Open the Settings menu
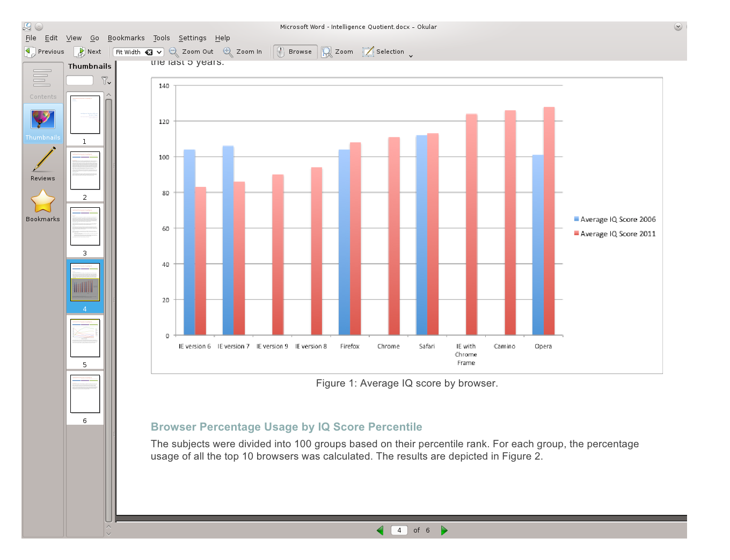This screenshot has height=560, width=730. pos(192,38)
